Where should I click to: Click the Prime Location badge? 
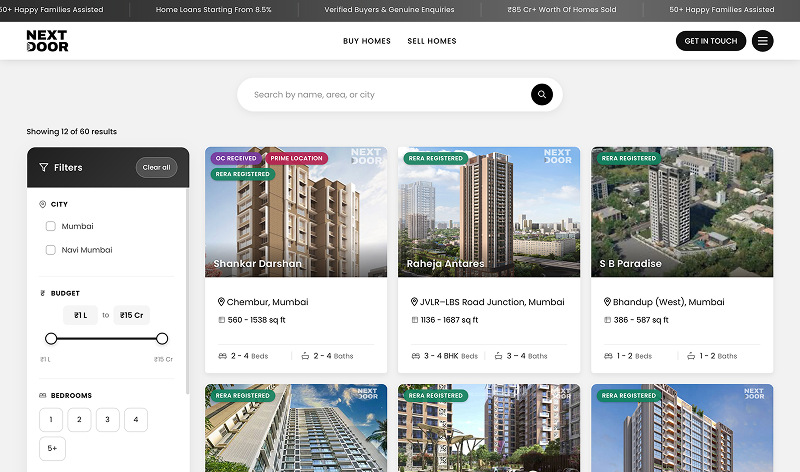pos(296,158)
